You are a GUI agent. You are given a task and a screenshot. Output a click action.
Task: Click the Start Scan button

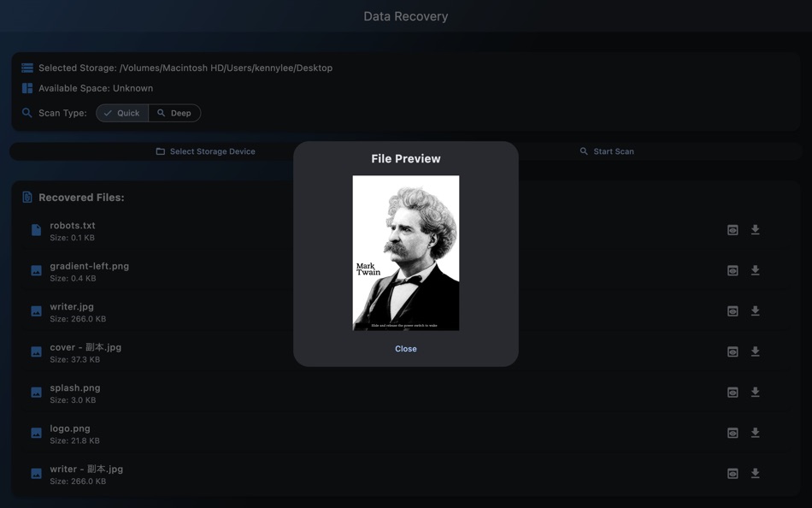606,151
